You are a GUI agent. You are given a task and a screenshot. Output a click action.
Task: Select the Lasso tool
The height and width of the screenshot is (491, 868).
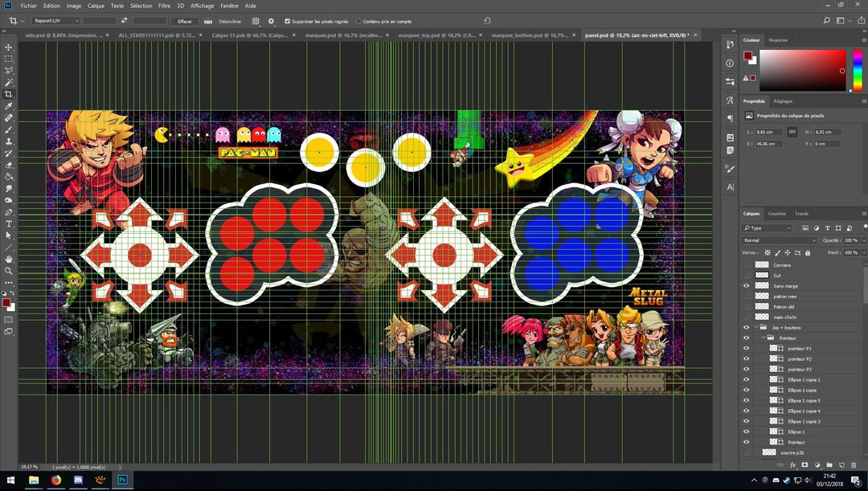point(9,71)
